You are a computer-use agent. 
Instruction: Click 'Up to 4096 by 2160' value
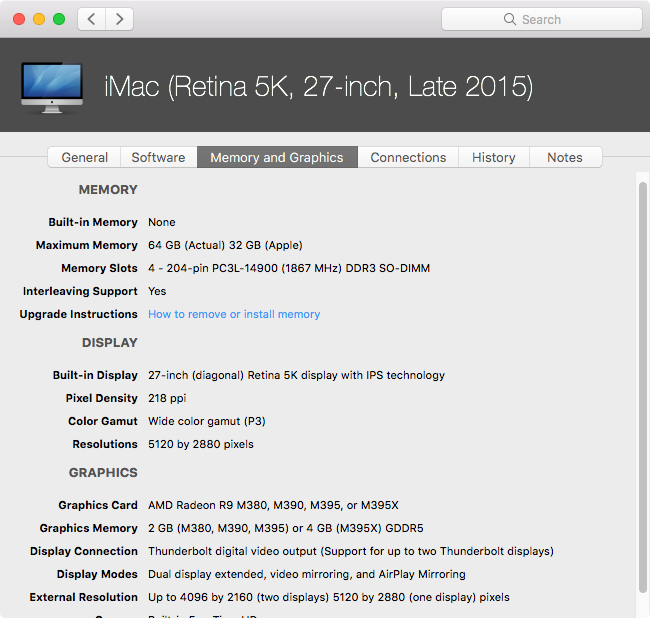[329, 597]
